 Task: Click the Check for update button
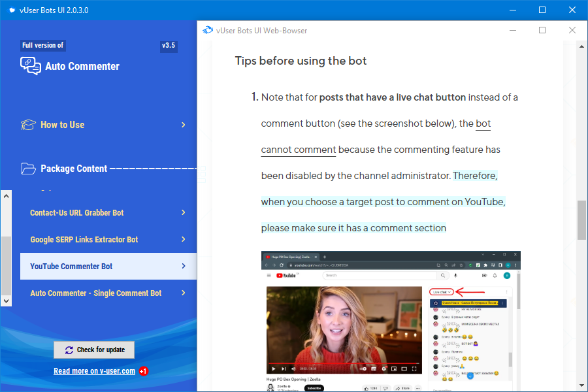(94, 350)
